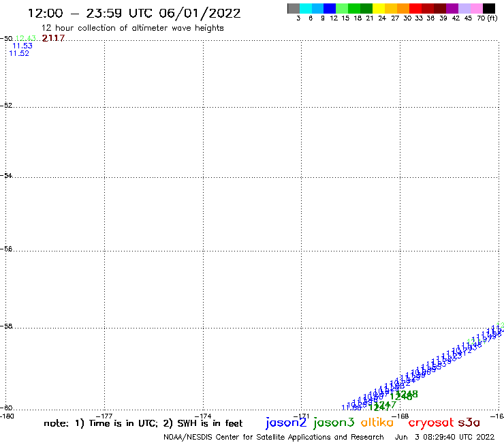Select the purple swatch in the color bar
This screenshot has width=504, height=443.
click(452, 8)
